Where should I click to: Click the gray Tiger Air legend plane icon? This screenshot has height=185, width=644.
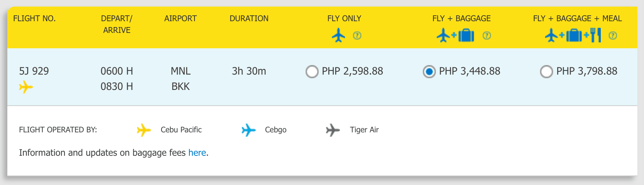click(x=333, y=130)
